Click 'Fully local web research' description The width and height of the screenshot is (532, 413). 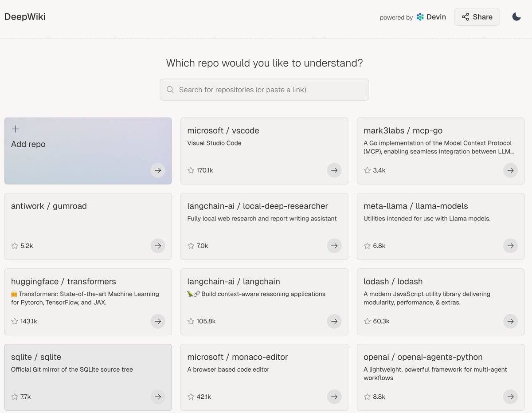coord(262,218)
